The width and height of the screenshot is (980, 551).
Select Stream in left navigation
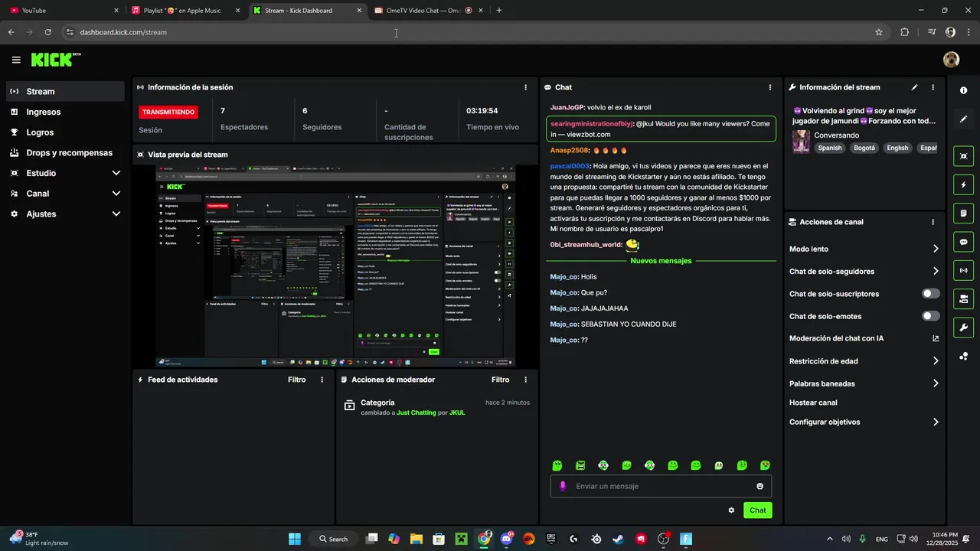pos(65,91)
